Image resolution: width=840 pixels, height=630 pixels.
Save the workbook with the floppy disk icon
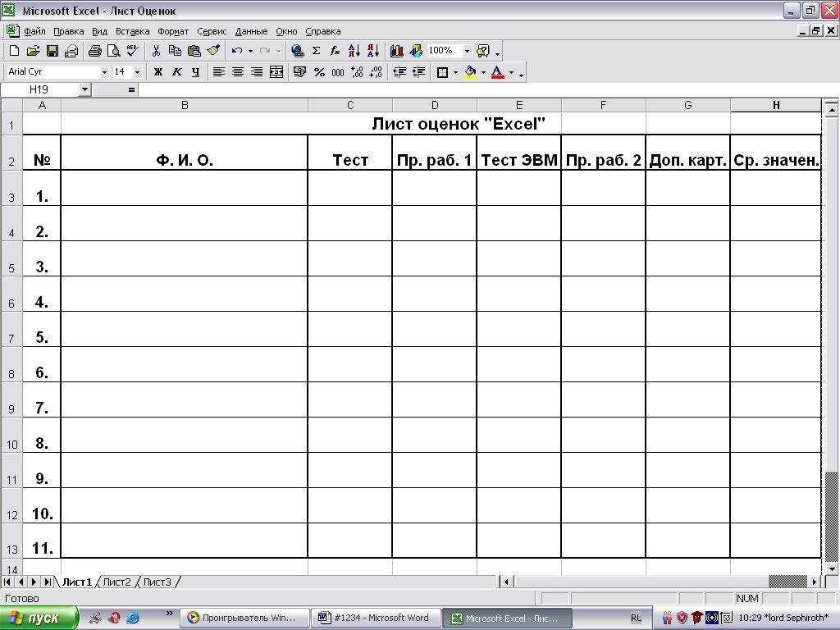point(52,51)
